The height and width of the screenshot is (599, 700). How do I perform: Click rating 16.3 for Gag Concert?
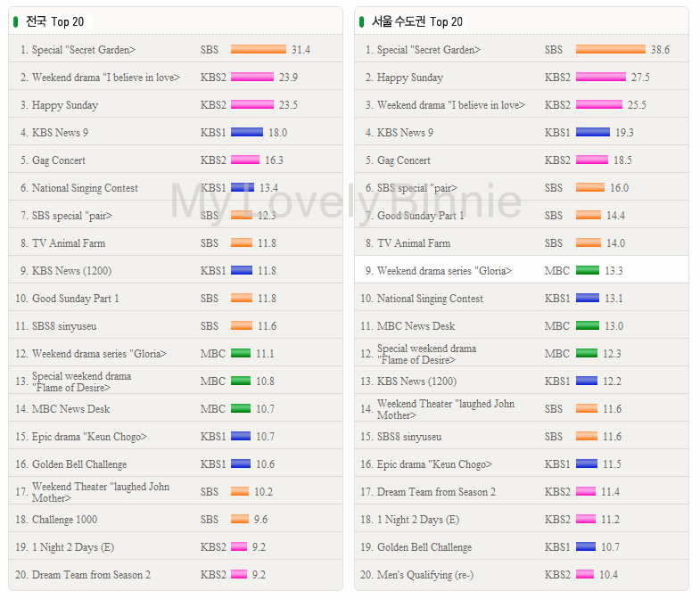click(x=274, y=160)
